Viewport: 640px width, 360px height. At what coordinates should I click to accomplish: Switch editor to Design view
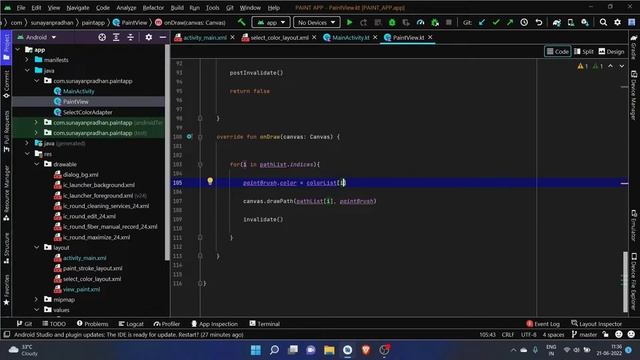611,51
